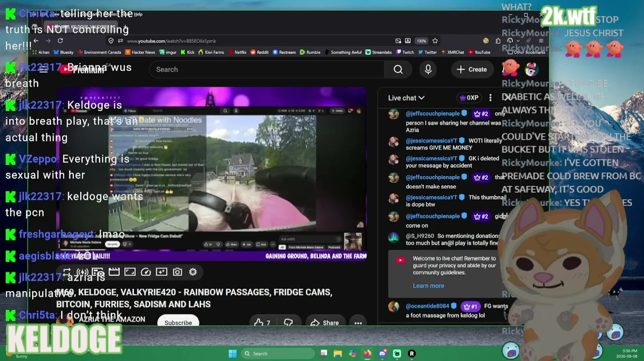Open the Something Awful bookmark
Image resolution: width=644 pixels, height=361 pixels.
click(x=343, y=52)
